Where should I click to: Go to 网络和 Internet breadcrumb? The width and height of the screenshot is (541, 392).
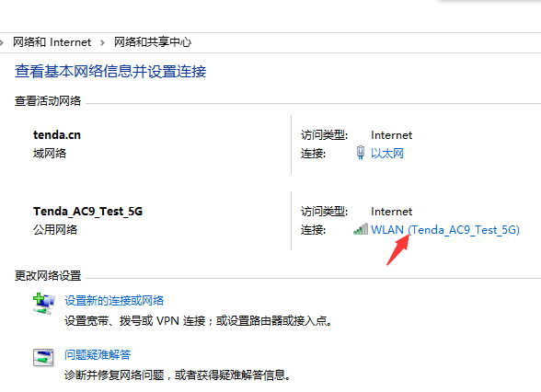pos(52,42)
